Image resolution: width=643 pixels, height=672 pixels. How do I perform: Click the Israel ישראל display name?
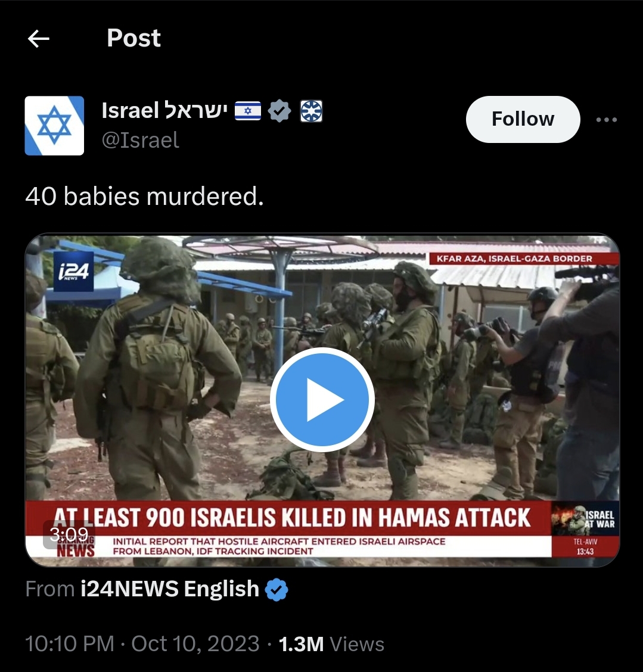point(164,111)
